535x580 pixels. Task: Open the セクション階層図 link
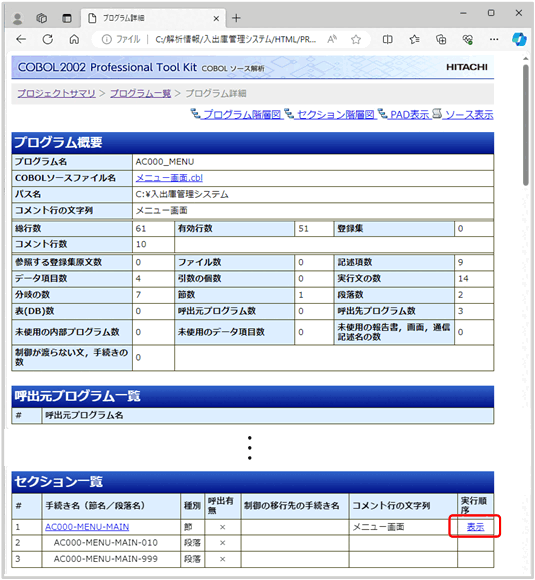pos(336,115)
